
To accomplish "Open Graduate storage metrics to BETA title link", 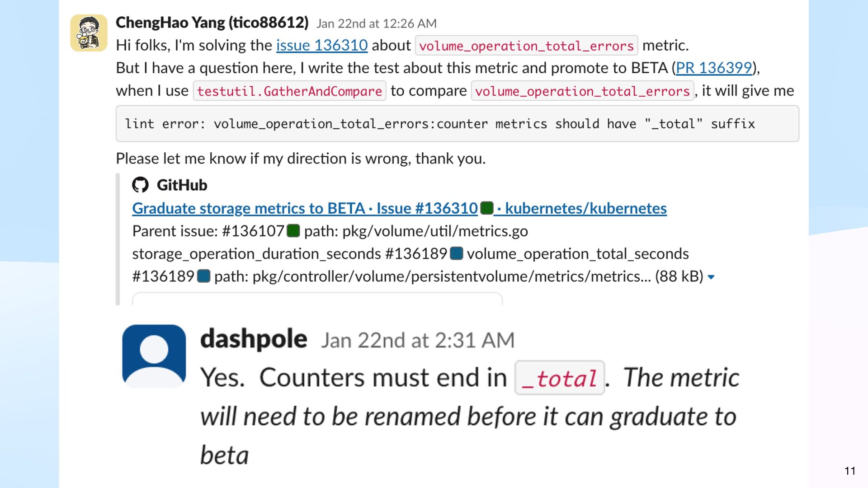I will tap(305, 208).
